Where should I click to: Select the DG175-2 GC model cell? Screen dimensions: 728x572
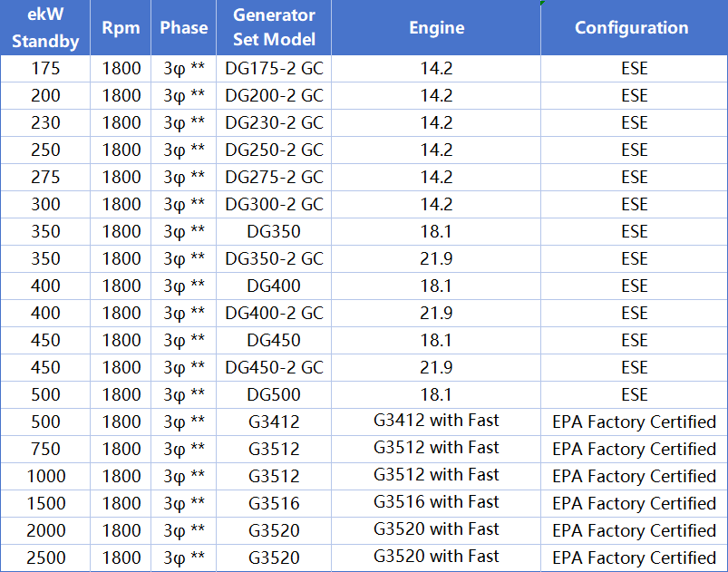[274, 69]
